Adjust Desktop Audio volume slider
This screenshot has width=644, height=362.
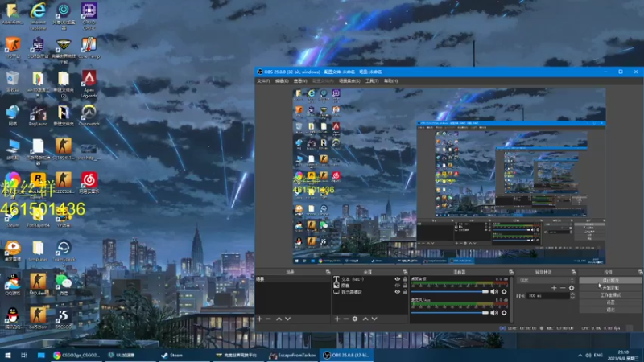[450, 291]
